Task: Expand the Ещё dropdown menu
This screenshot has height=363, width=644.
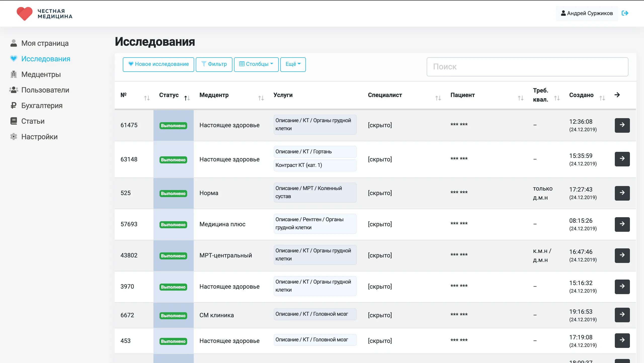Action: [293, 64]
